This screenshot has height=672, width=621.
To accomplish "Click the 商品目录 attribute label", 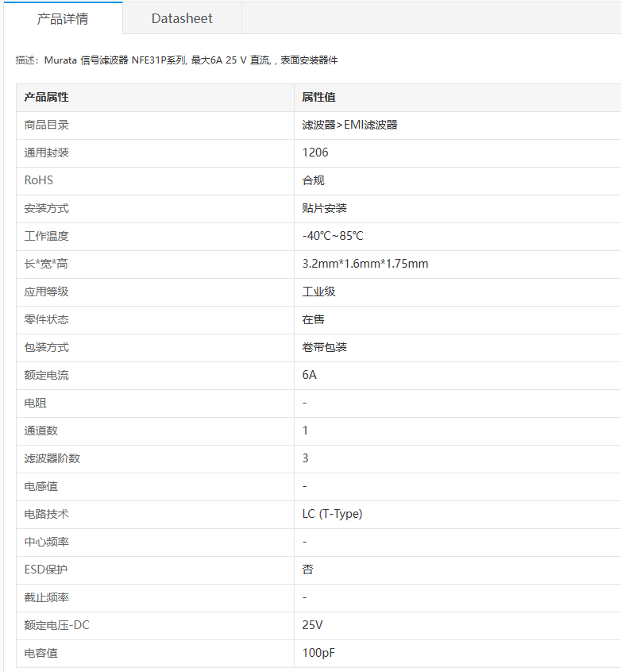I will 46,125.
